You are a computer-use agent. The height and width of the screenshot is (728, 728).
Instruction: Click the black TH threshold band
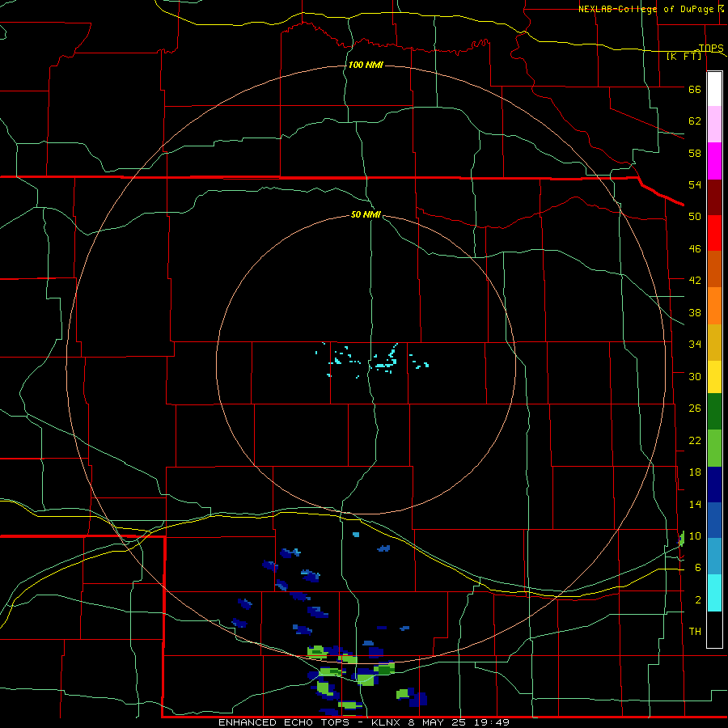click(714, 629)
